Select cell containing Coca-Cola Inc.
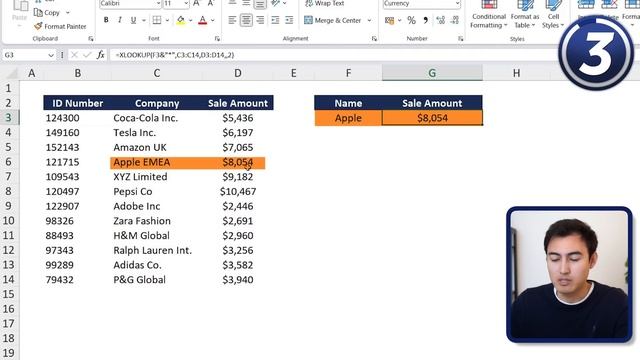The width and height of the screenshot is (640, 360). [157, 118]
